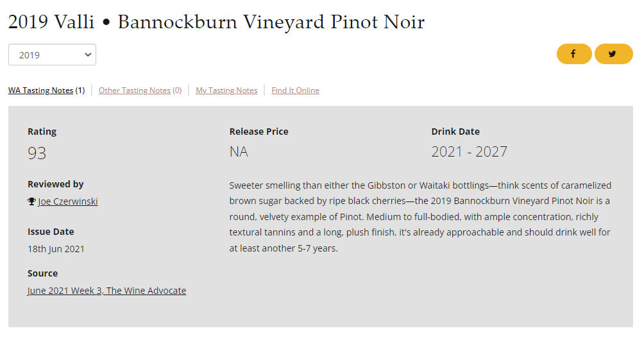Screen dimensions: 644x342
Task: Open the 2019 vintage dropdown
Action: click(52, 55)
